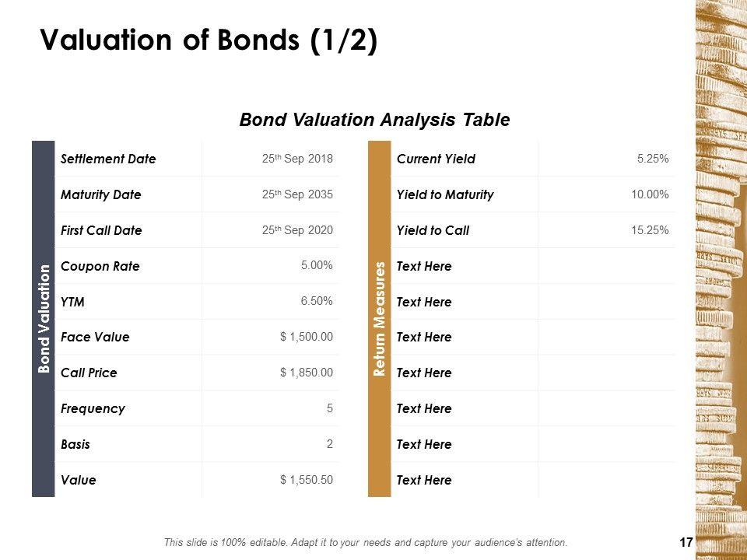This screenshot has width=747, height=560.
Task: Click the first 'Text Here' placeholder
Action: pyautogui.click(x=424, y=266)
